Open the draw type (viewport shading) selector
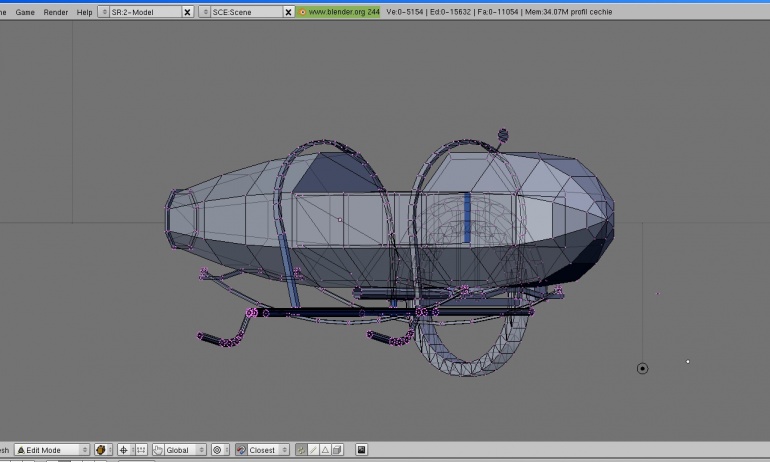Screen dimensions: 770x462 click(x=103, y=450)
